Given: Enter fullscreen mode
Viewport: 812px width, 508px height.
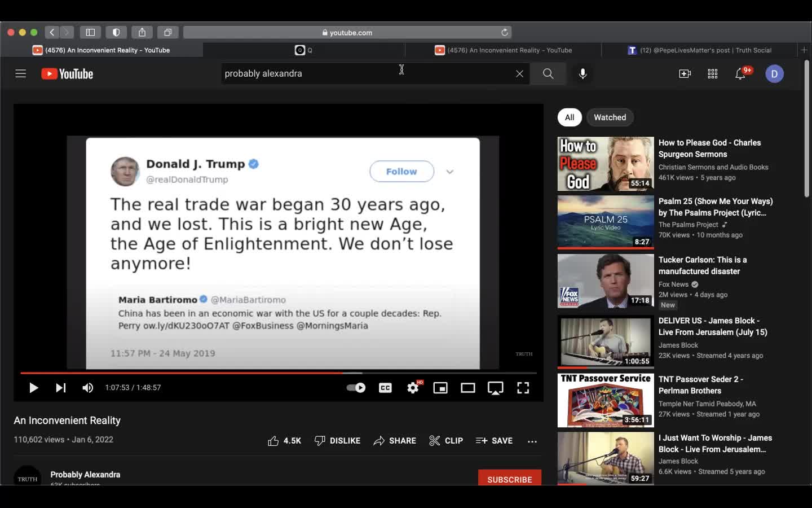Looking at the screenshot, I should (x=523, y=388).
